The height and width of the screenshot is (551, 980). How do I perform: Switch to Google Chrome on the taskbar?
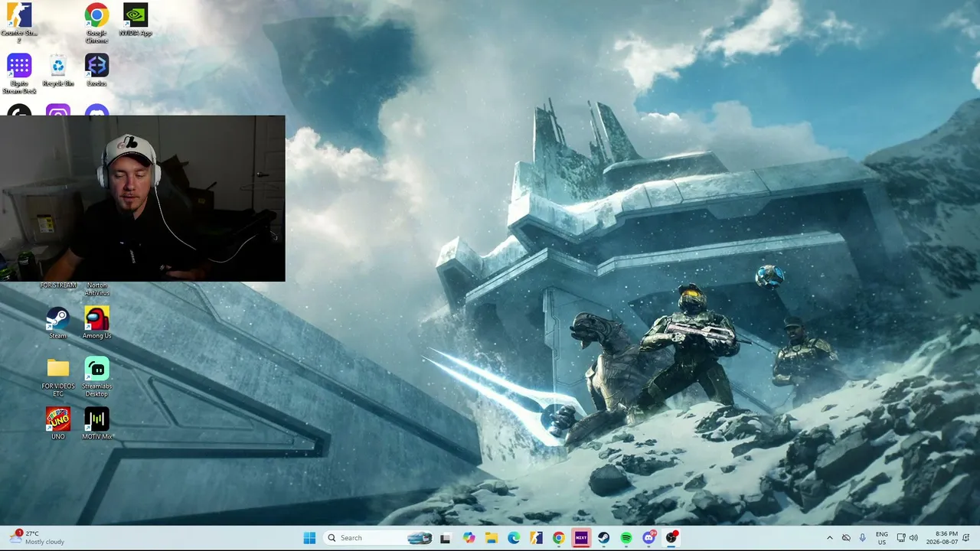(x=559, y=538)
